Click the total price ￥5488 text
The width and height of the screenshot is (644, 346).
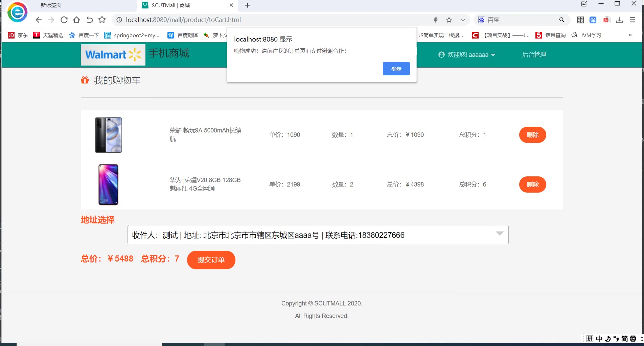click(x=120, y=258)
